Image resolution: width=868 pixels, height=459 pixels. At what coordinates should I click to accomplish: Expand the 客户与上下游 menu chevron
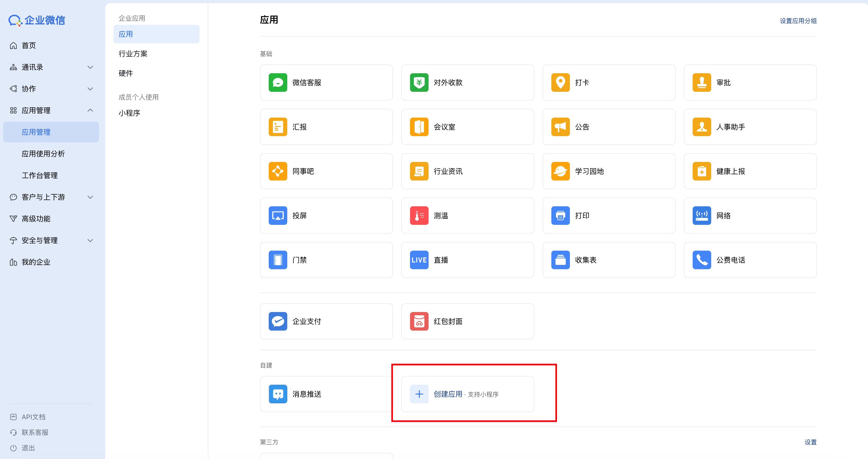tap(90, 197)
